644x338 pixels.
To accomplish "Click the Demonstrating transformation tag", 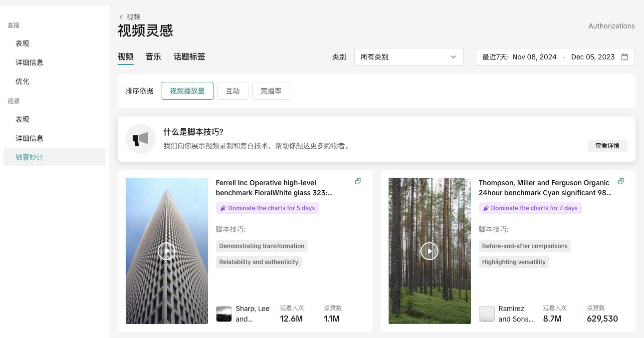I will (x=261, y=246).
